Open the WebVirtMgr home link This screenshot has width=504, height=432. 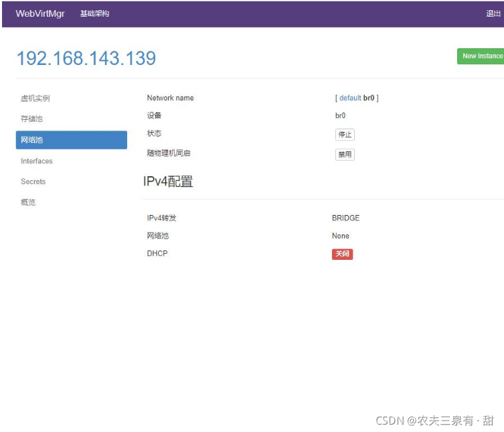pos(40,13)
